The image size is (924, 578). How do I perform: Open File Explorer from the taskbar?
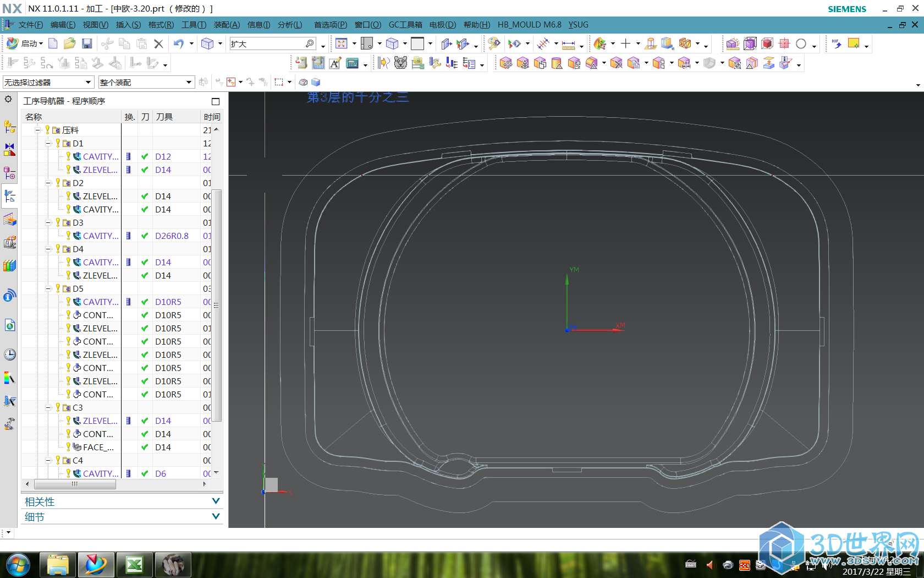pyautogui.click(x=58, y=565)
